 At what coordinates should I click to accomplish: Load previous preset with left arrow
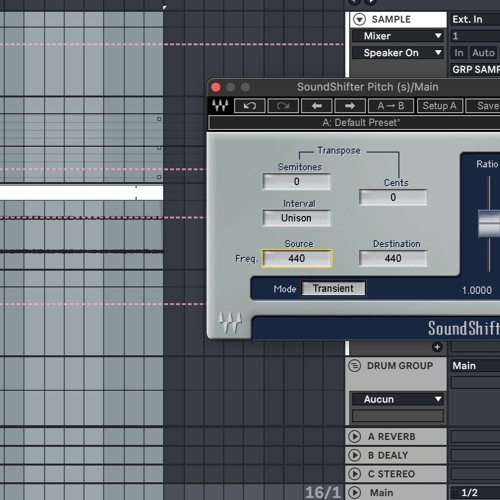(x=317, y=106)
